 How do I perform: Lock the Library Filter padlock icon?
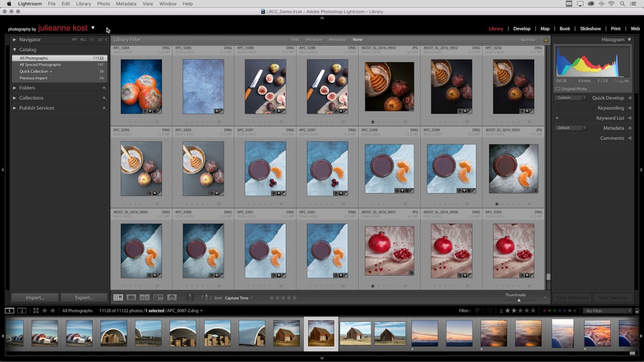coord(545,40)
